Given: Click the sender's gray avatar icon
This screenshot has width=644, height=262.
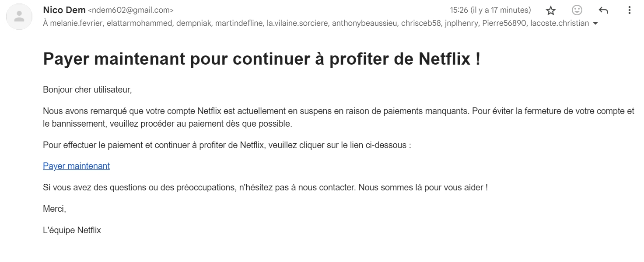Looking at the screenshot, I should click(19, 17).
